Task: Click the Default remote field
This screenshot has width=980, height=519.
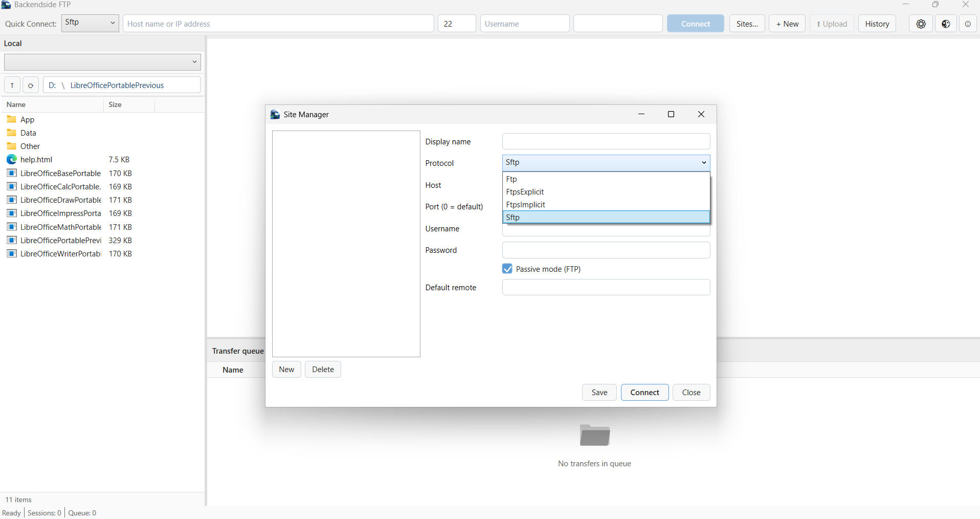Action: click(606, 287)
